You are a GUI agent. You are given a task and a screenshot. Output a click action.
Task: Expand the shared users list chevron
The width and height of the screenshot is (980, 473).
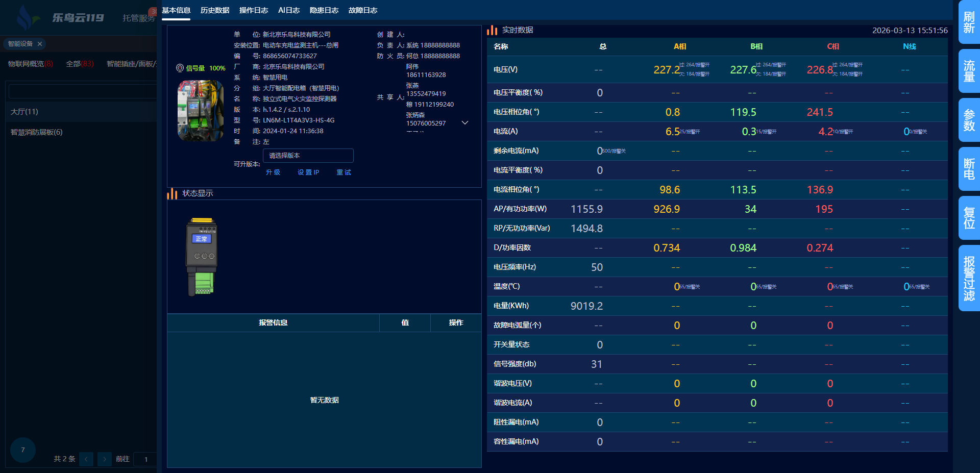(x=465, y=123)
